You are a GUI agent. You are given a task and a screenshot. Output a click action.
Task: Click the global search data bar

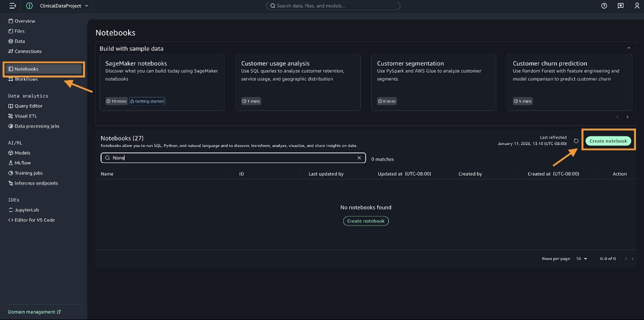point(333,6)
